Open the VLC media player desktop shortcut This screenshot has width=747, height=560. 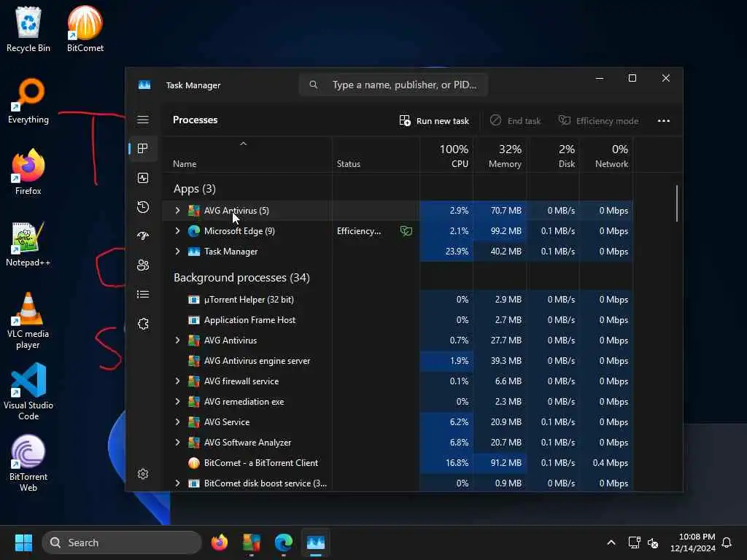tap(28, 321)
